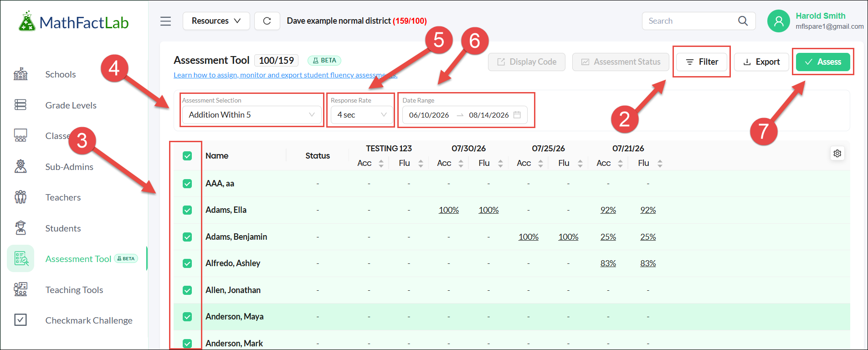Uncheck Anderson, Maya checkbox
868x350 pixels.
(187, 317)
